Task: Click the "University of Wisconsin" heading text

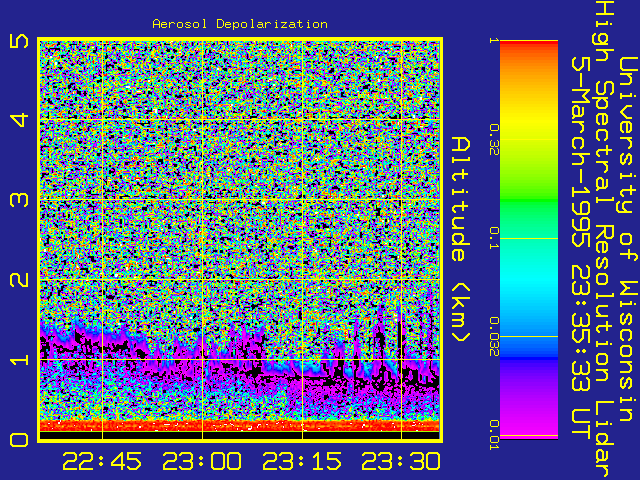Action: 628,240
